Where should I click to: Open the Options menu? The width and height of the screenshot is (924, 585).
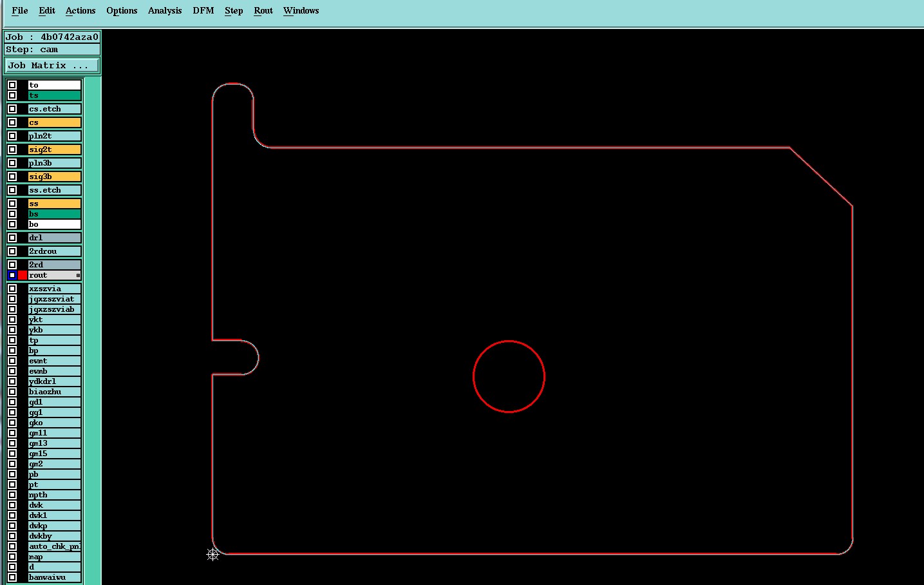click(x=122, y=11)
